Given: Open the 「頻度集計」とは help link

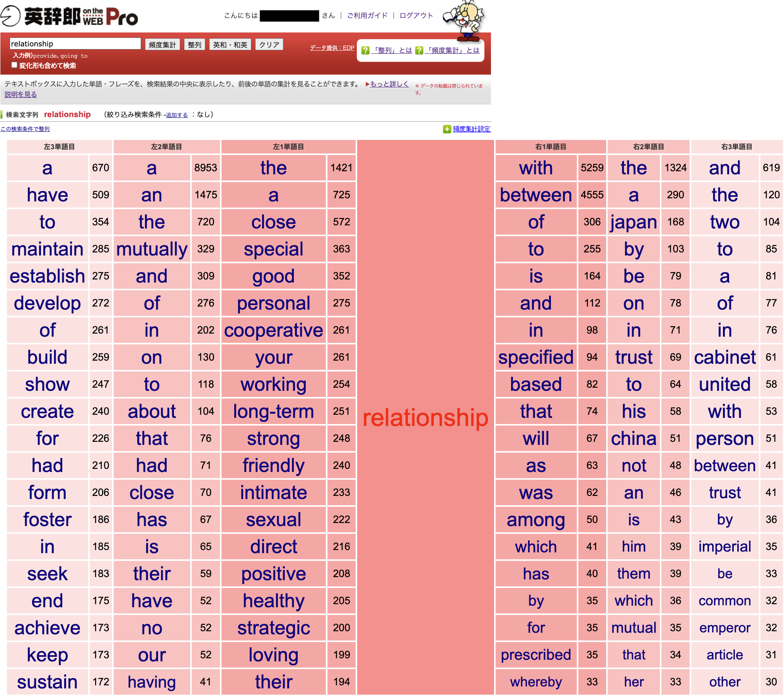Looking at the screenshot, I should tap(452, 51).
